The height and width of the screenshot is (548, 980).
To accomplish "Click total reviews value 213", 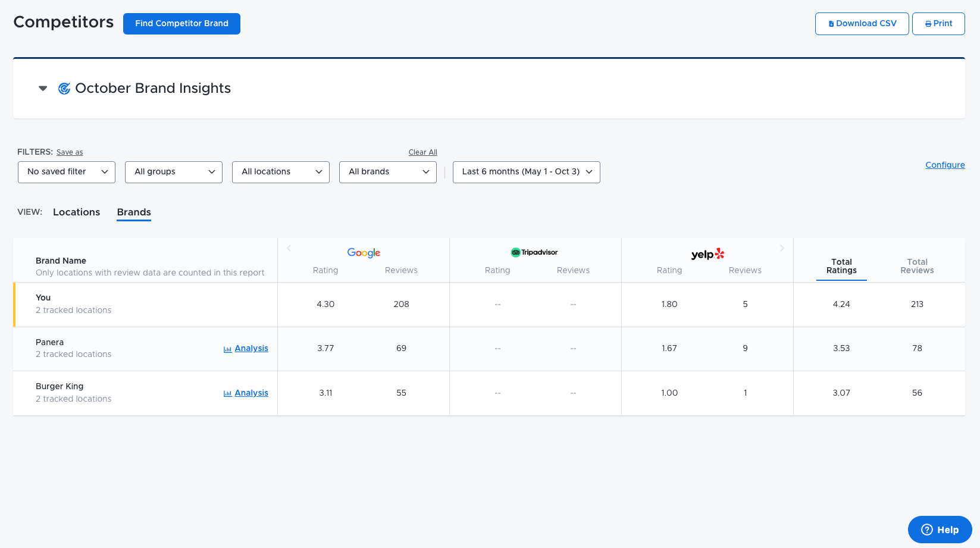I will click(x=917, y=304).
